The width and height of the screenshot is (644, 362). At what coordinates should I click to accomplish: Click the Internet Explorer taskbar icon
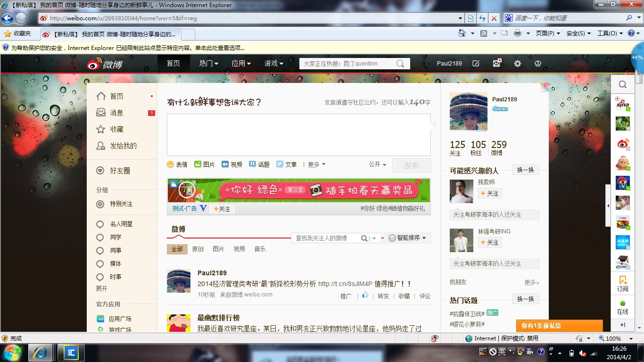pyautogui.click(x=41, y=352)
